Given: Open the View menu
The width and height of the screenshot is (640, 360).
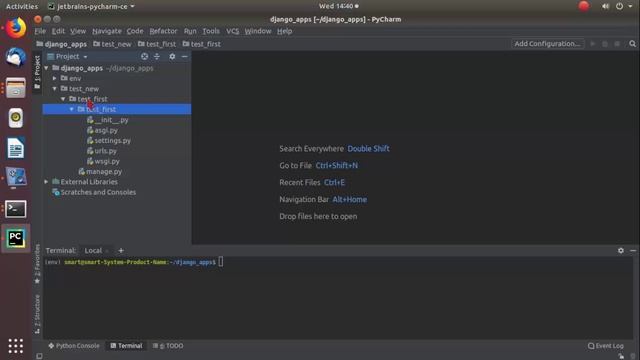Looking at the screenshot, I should pyautogui.click(x=78, y=31).
